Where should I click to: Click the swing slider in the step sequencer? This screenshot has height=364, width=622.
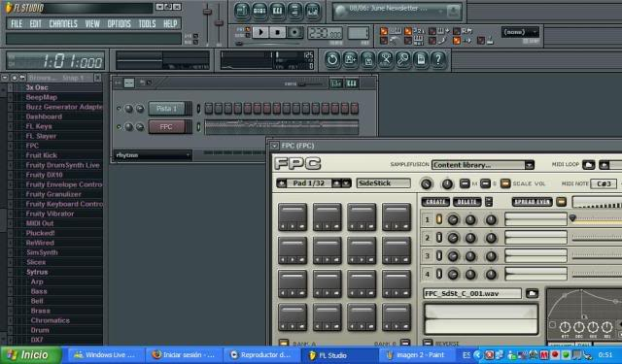[310, 84]
